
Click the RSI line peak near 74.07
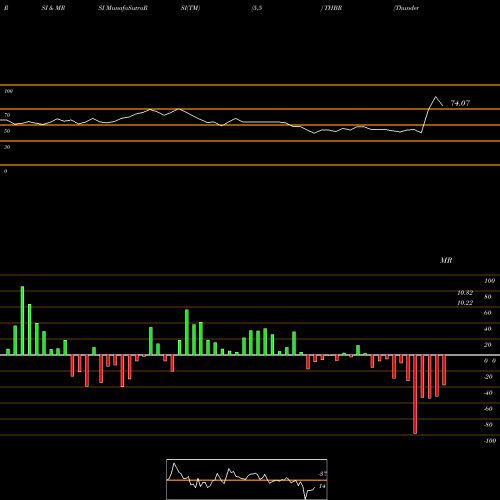435,97
